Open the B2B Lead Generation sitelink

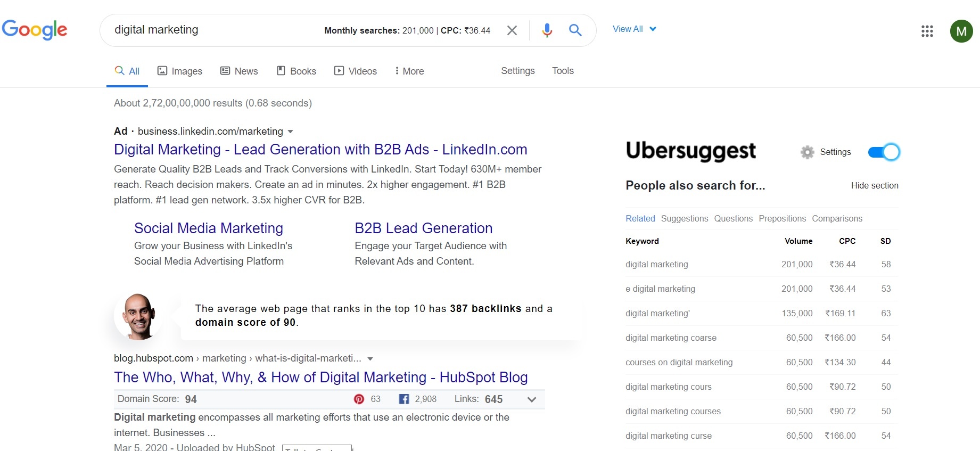point(424,228)
